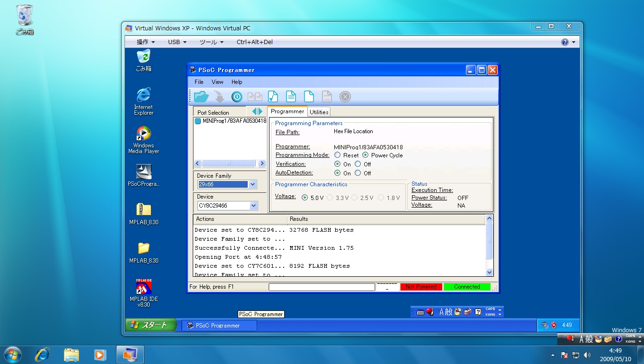The height and width of the screenshot is (364, 644).
Task: Click the status bar progress bar
Action: tap(322, 287)
